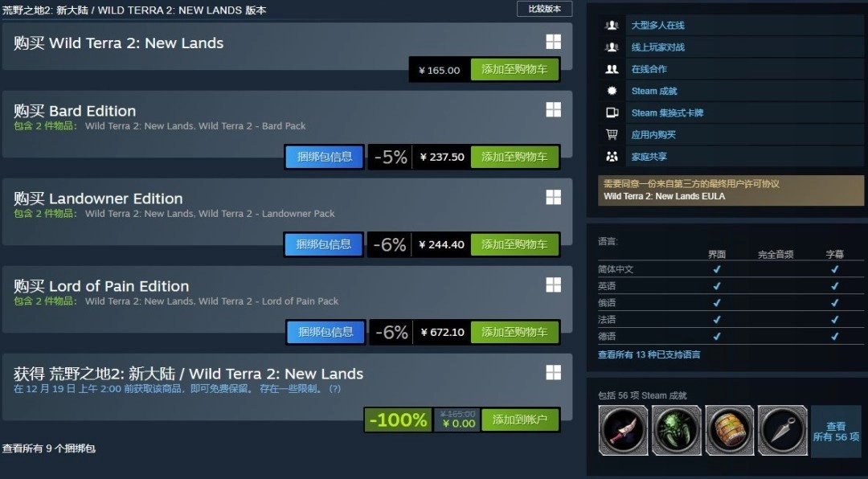This screenshot has height=479, width=868.
Task: Open the barrel achievement icon
Action: 730,430
